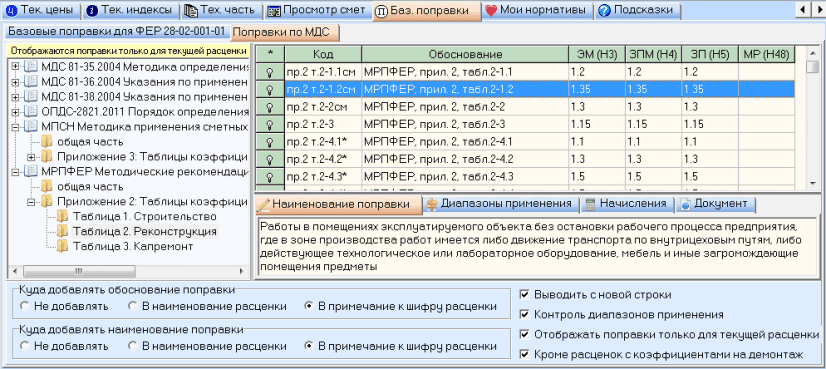
Task: Collapse МПСН Методика tree node
Action: point(15,127)
